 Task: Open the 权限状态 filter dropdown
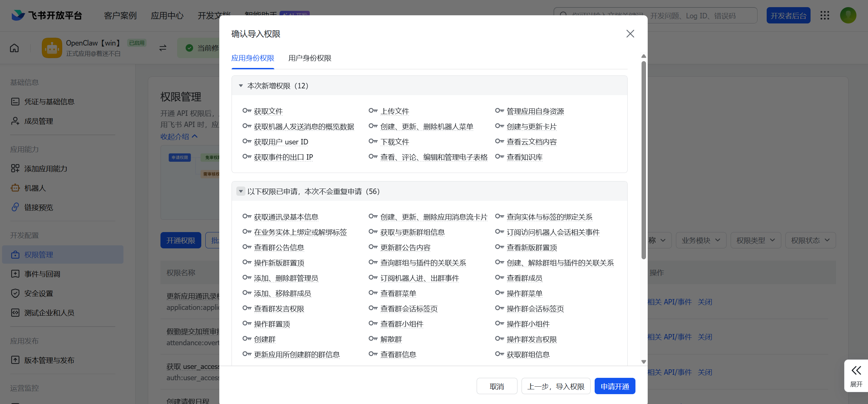[x=810, y=240]
